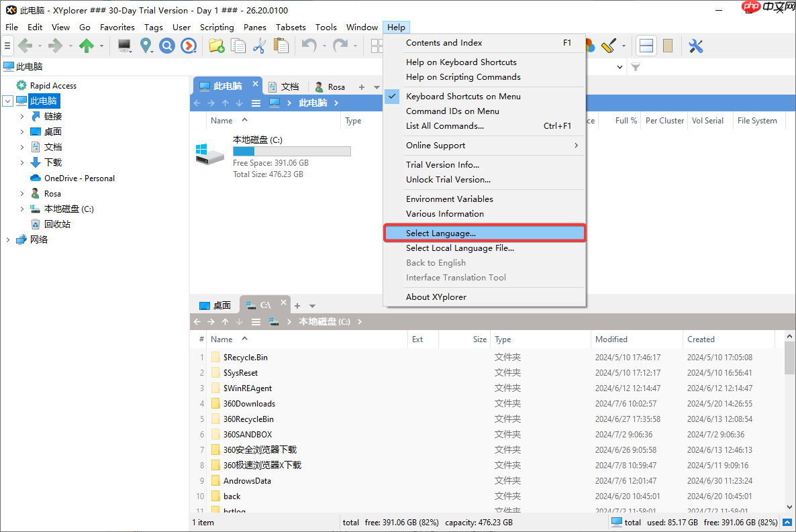Click the funnel filter icon in address bar
The height and width of the screenshot is (532, 796).
pyautogui.click(x=636, y=67)
